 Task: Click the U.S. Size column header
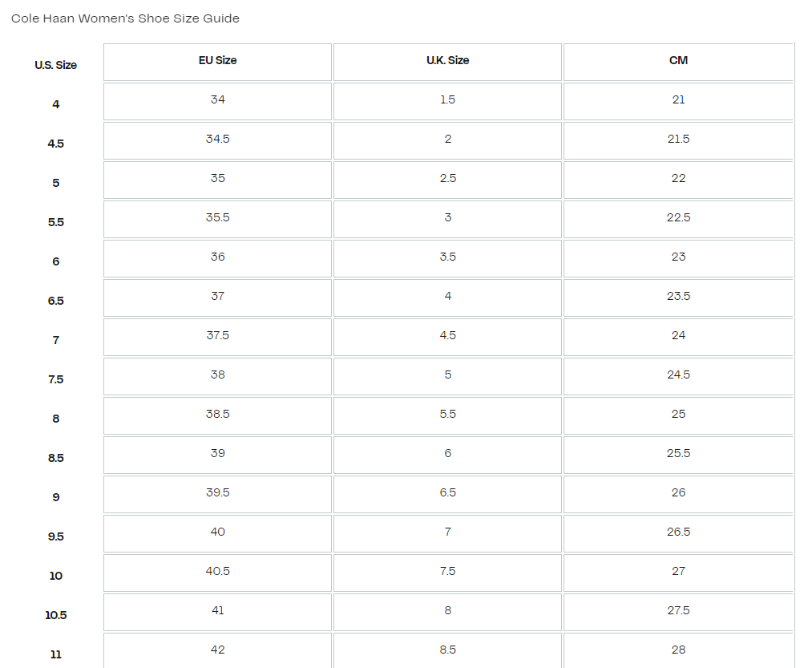click(55, 65)
